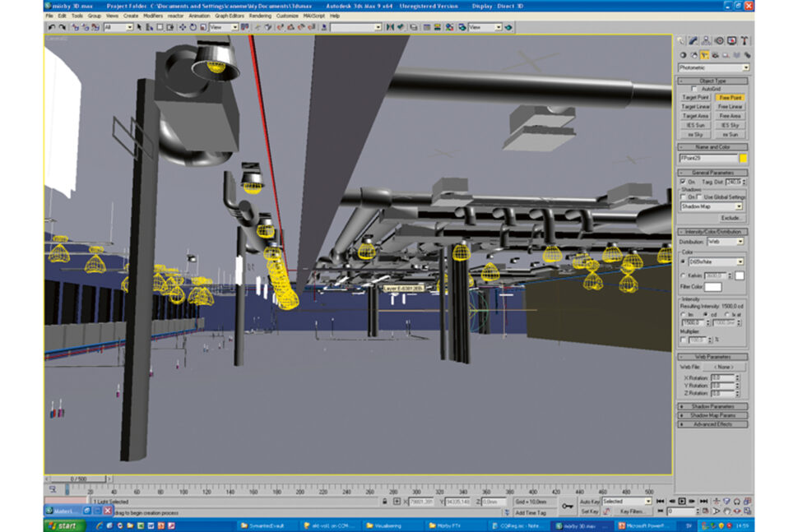
Task: Select the Kelvin color radio button
Action: pos(682,275)
